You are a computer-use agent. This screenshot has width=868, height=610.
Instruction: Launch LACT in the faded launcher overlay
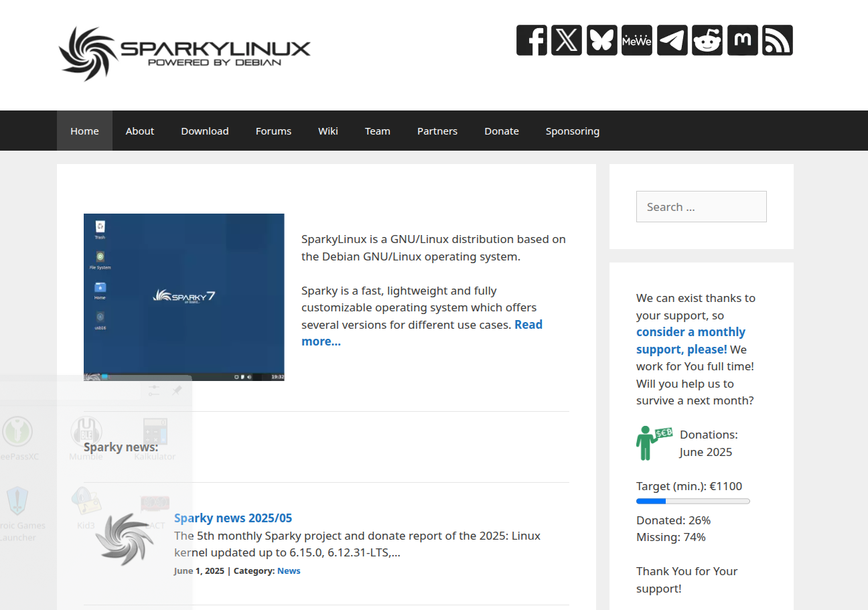click(155, 512)
